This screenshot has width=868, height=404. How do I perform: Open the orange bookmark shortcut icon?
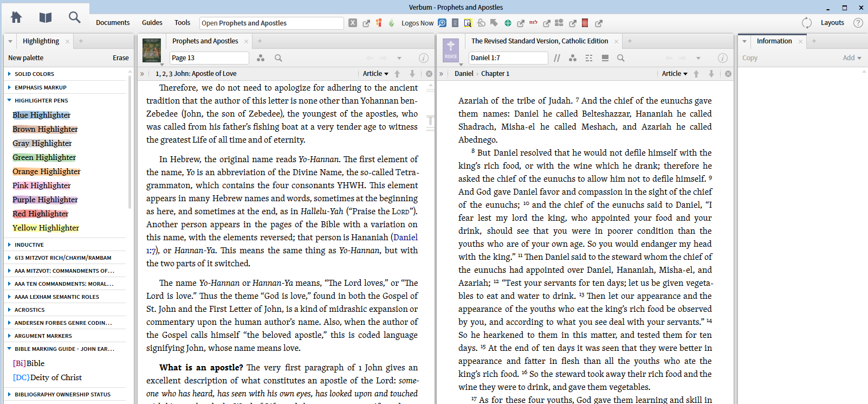pos(379,23)
